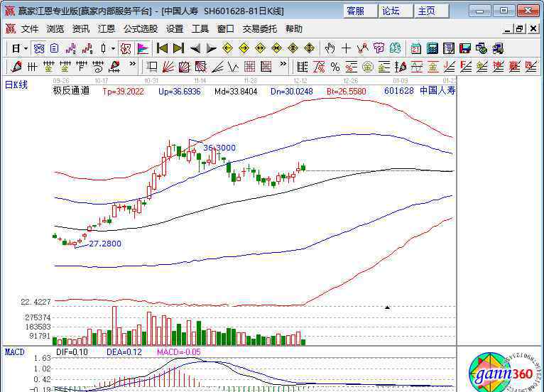Expand the 日 period dropdown arrow
This screenshot has width=544, height=392.
[26, 48]
